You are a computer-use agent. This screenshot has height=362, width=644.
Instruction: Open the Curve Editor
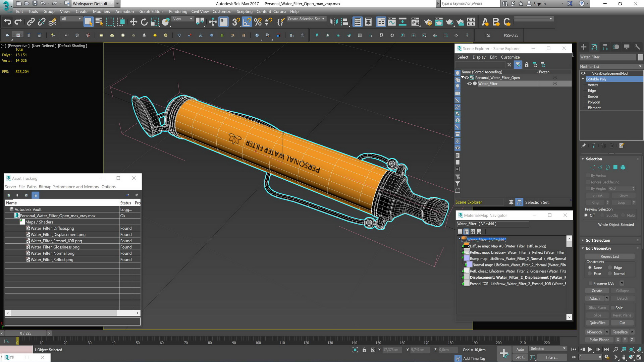pos(392,22)
